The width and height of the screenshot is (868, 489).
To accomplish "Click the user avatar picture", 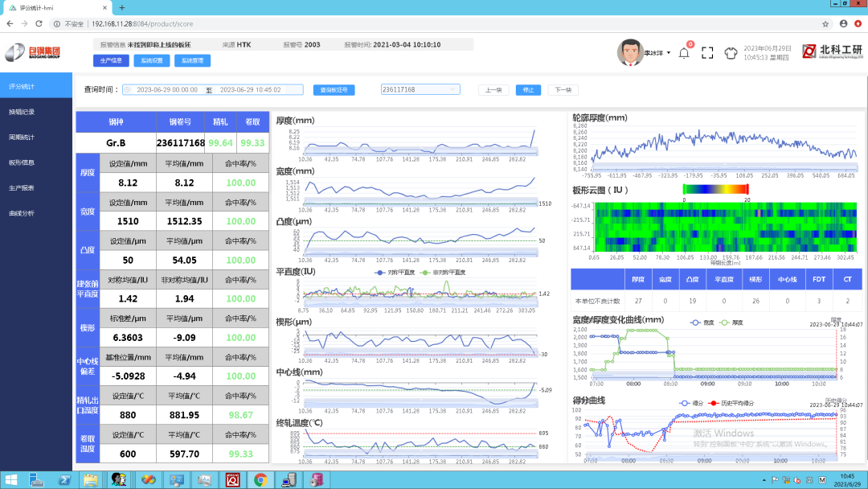I will (629, 52).
